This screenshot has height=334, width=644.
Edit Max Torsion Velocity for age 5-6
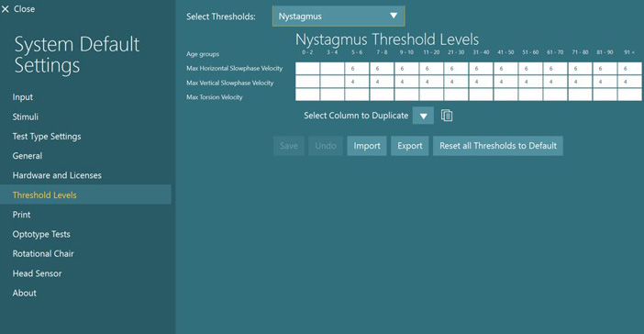357,95
